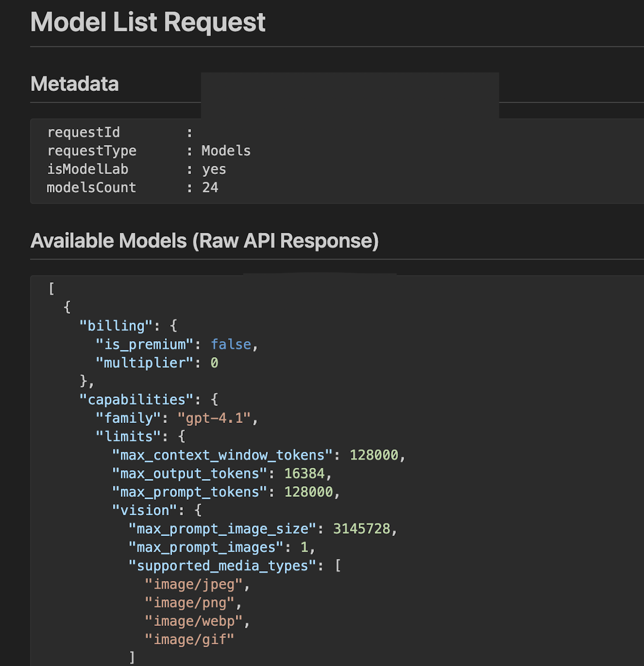Click the max_prompt_image_size value 3145728

click(361, 529)
